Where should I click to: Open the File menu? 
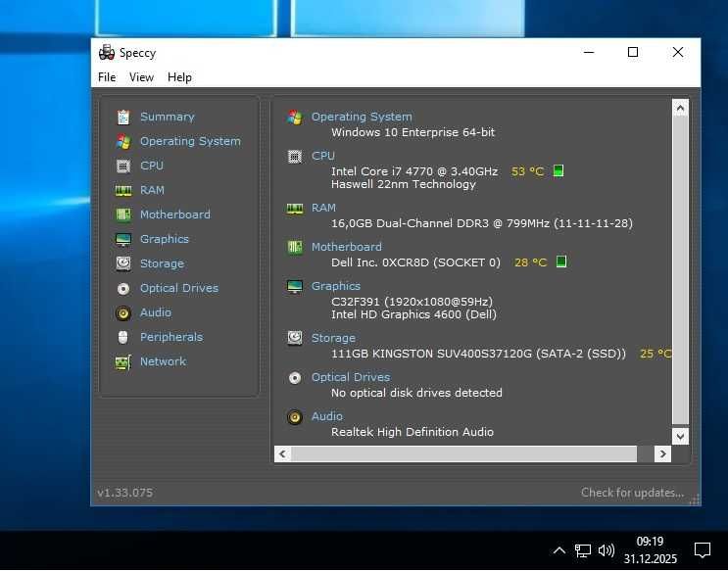point(107,77)
